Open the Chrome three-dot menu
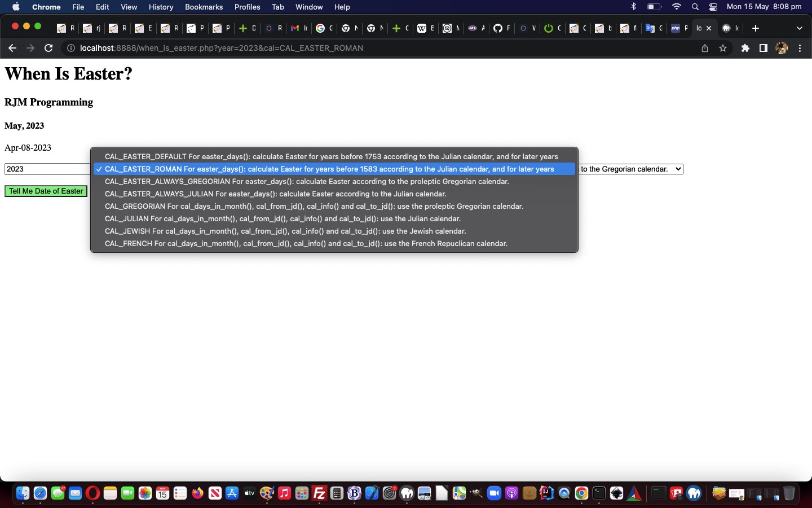The width and height of the screenshot is (812, 508). click(x=800, y=48)
